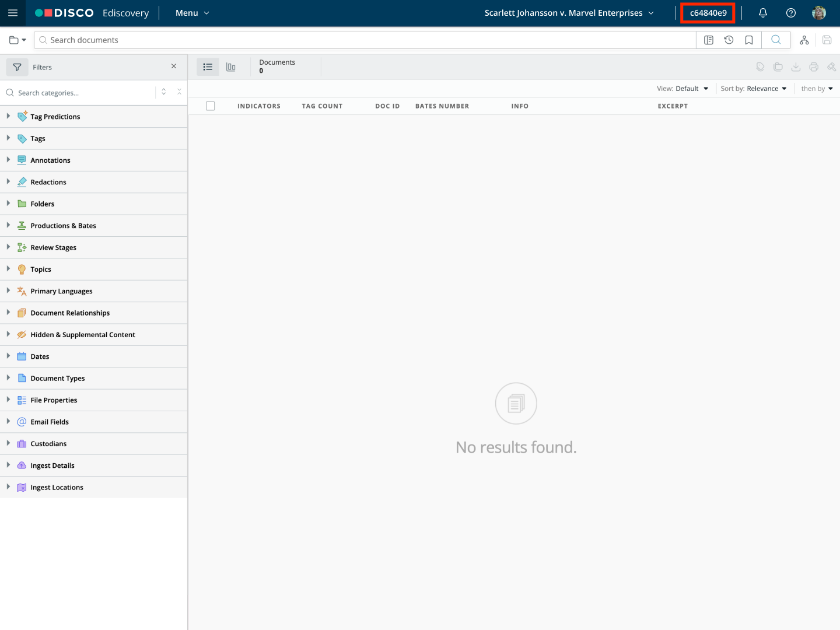Click the BATES NUMBER column header
This screenshot has width=840, height=630.
coord(442,106)
